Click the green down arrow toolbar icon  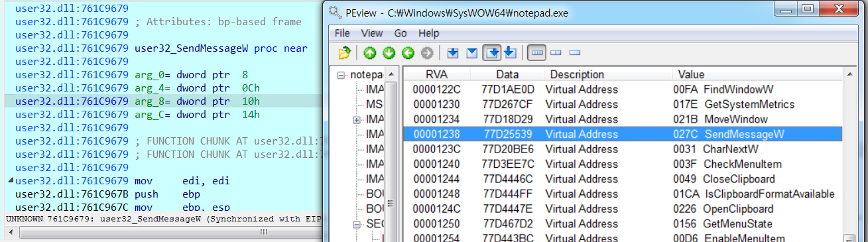pos(389,52)
